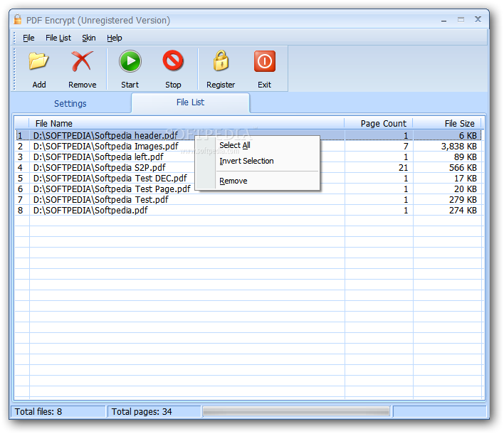Click the 274 KB file size cell
Viewport: 504px width, 434px height.
(x=463, y=210)
